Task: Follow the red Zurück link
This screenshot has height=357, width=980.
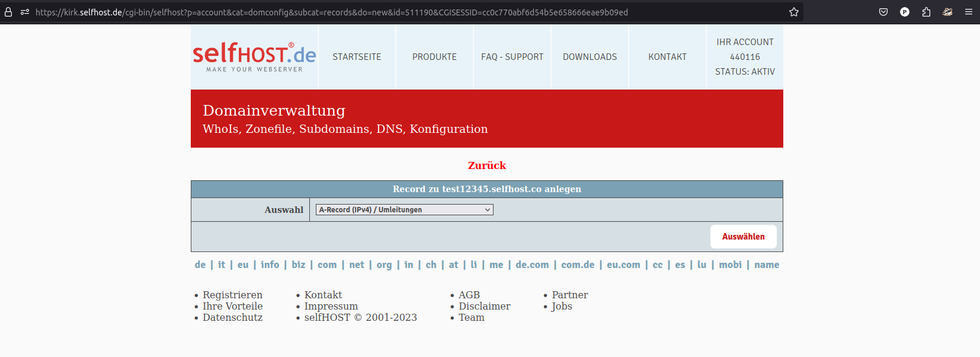Action: pyautogui.click(x=486, y=165)
